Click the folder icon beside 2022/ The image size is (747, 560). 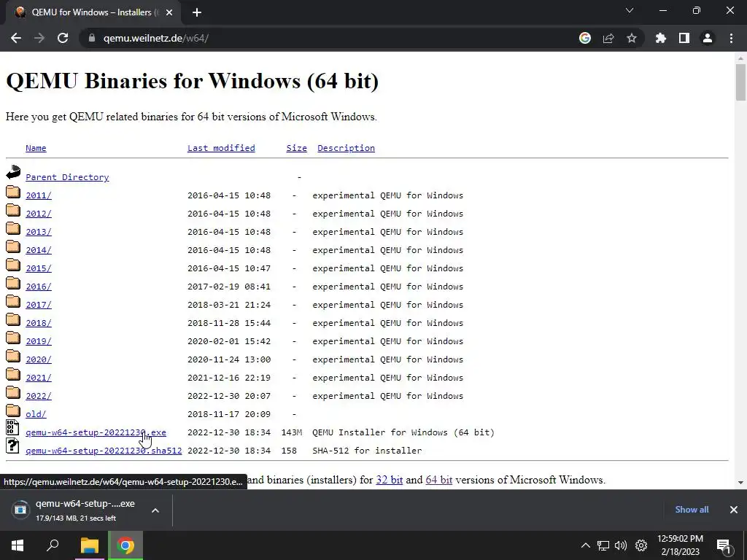click(x=13, y=393)
